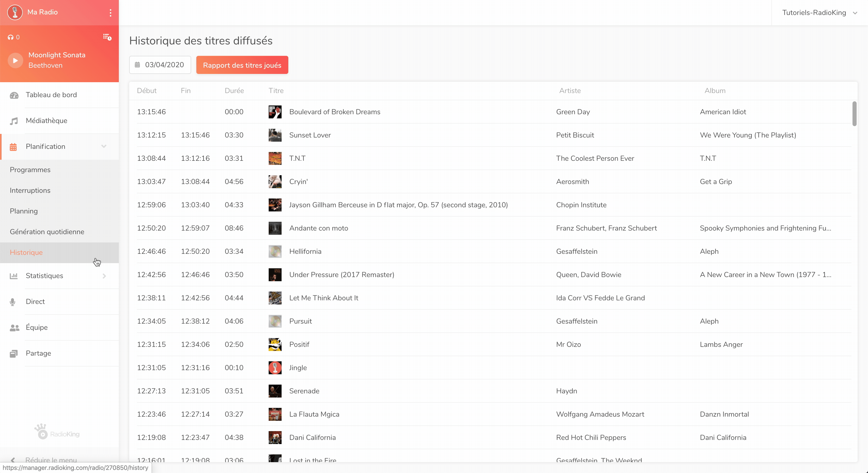Go to Interruptions submenu item

click(59, 190)
